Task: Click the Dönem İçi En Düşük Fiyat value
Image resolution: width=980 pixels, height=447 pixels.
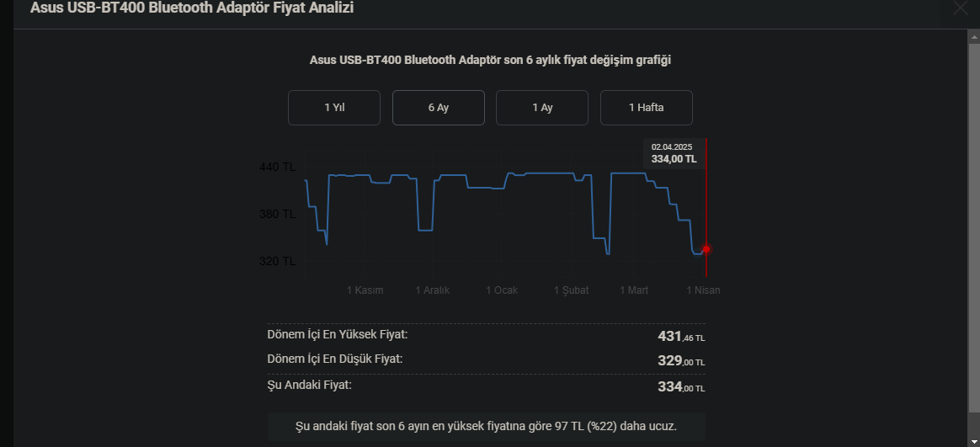Action: 681,361
